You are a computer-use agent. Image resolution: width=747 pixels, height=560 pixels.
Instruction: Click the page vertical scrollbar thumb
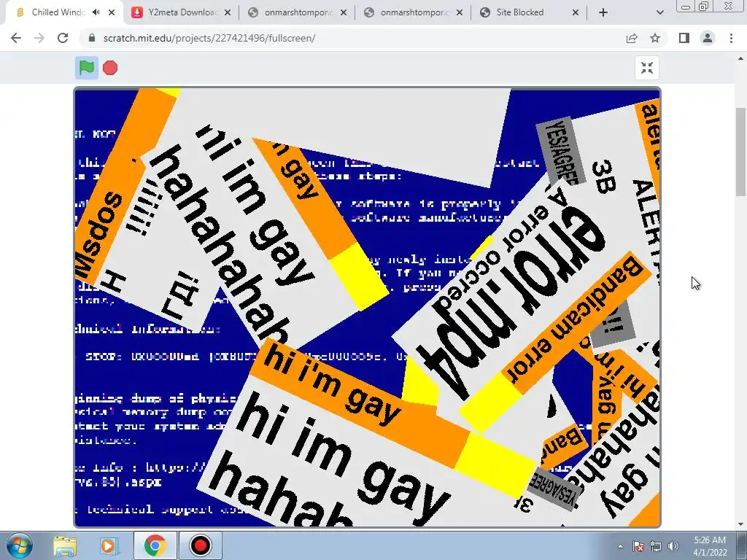click(741, 152)
